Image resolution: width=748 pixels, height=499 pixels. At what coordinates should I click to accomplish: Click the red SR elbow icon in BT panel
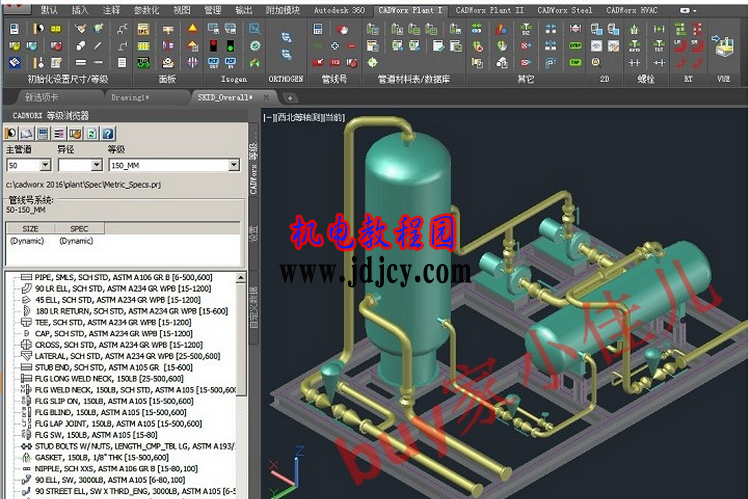tap(697, 46)
